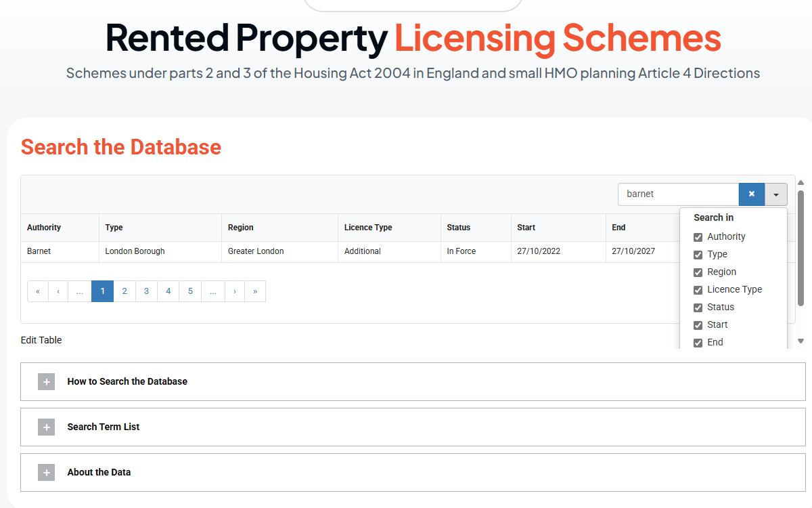Viewport: 812px width, 508px height.
Task: Open the search options dropdown caret
Action: (776, 194)
